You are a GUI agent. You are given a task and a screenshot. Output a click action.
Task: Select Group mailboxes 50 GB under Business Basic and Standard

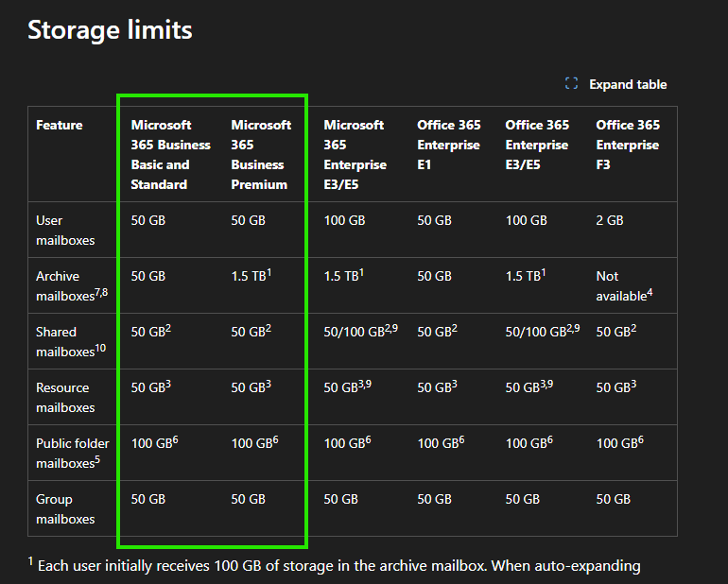[148, 499]
